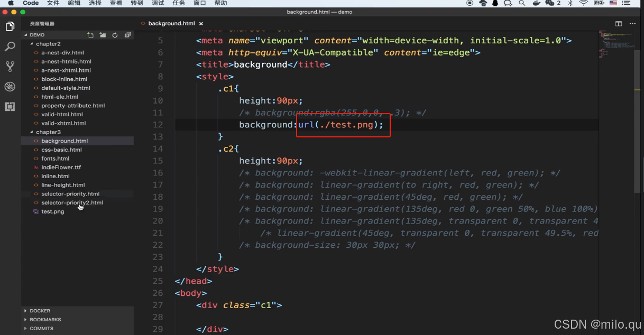Open the Apple menu
644x335 pixels.
pyautogui.click(x=11, y=3)
